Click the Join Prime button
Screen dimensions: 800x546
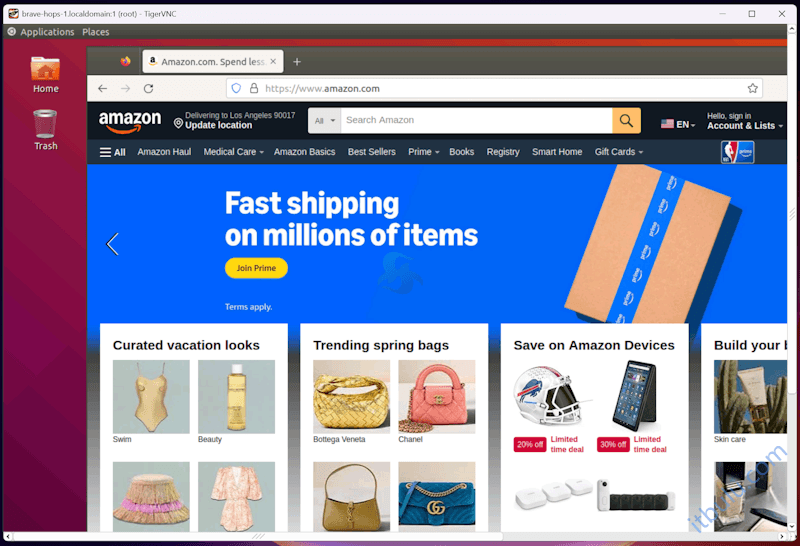[256, 268]
